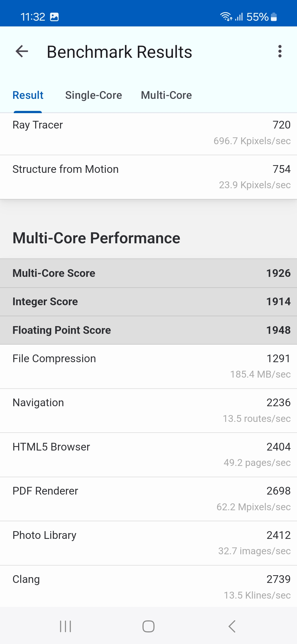Switch to the Single-Core tab

[x=94, y=95]
